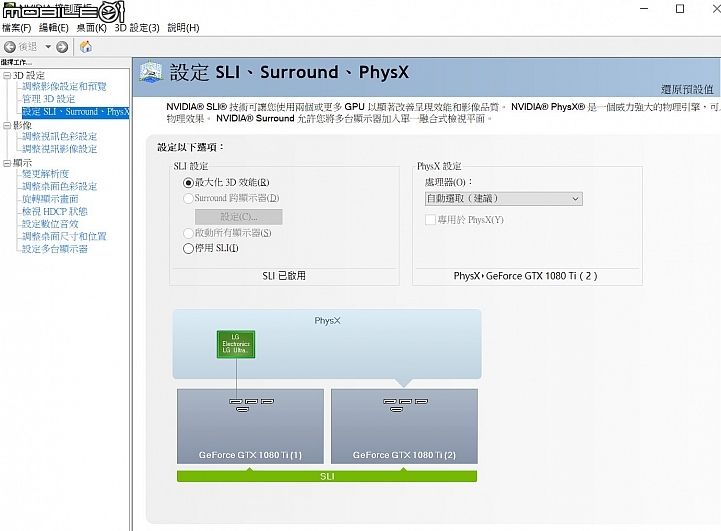Toggle 專用於 PhysX checkbox

430,220
